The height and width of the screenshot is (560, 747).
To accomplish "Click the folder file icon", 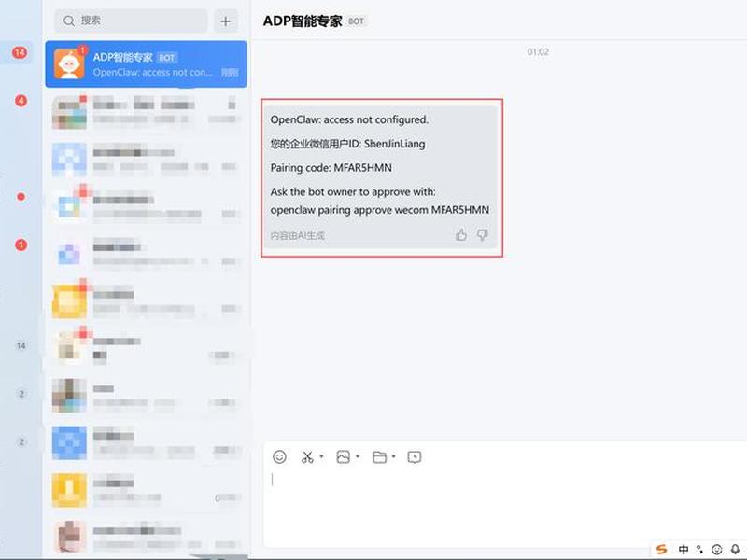I will 379,457.
